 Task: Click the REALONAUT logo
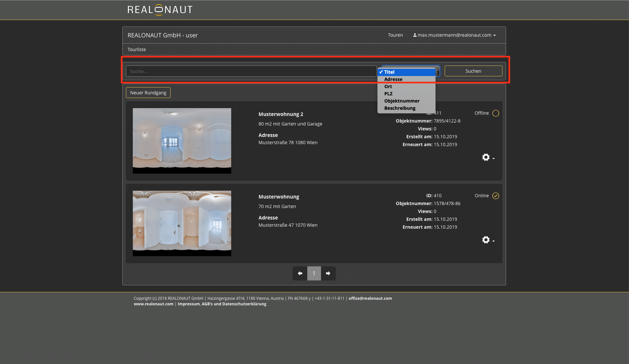[160, 10]
